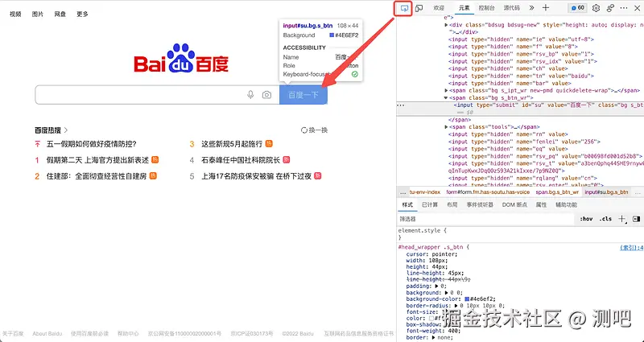Open the DevTools settings gear
Image resolution: width=644 pixels, height=342 pixels.
(x=596, y=8)
